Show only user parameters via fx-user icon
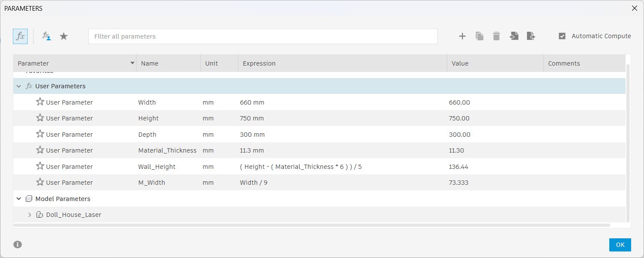 (46, 36)
